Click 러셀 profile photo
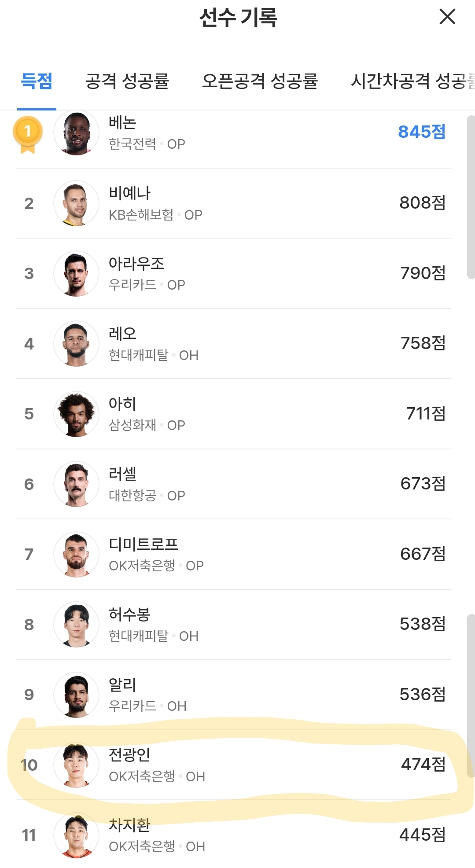Image resolution: width=475 pixels, height=868 pixels. pos(76,484)
